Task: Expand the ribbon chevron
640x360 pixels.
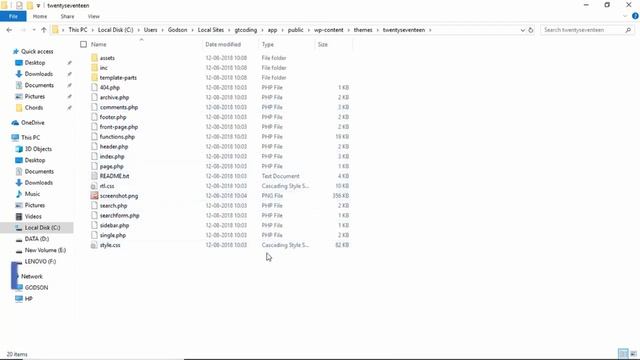Action: click(625, 16)
